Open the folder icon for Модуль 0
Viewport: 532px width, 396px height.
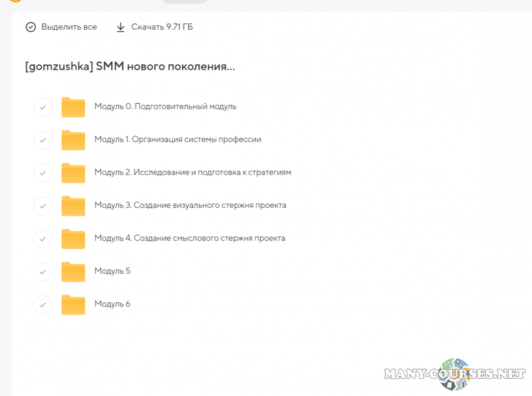[x=73, y=106]
